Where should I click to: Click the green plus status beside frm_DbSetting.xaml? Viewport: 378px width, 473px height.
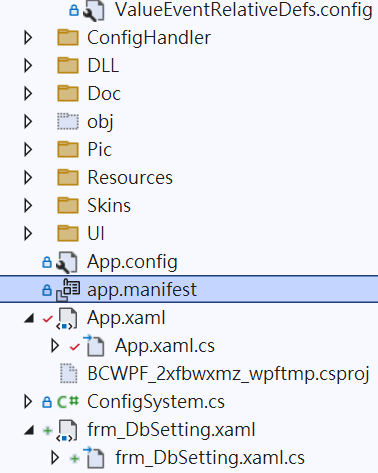click(x=48, y=431)
